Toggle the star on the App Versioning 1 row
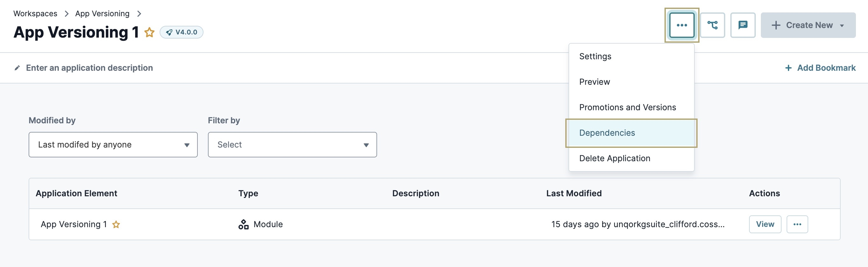This screenshot has height=267, width=868. tap(116, 224)
